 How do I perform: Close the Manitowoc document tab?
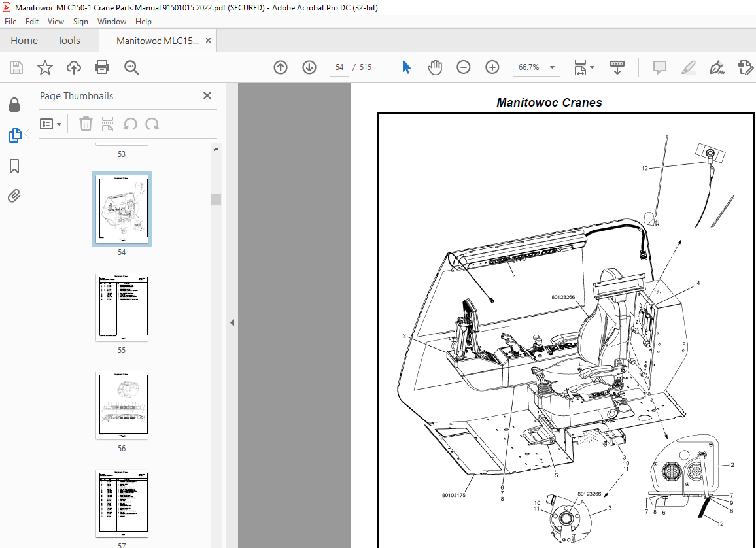(208, 41)
